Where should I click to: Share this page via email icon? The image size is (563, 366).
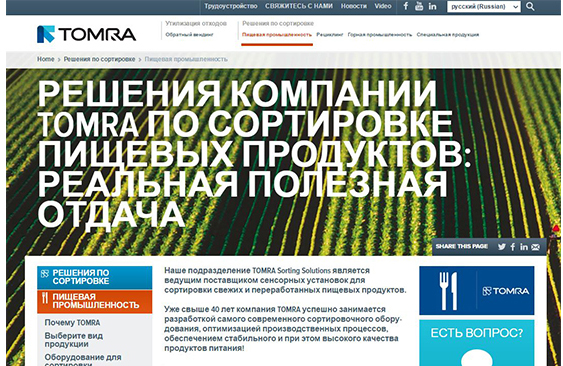(535, 247)
